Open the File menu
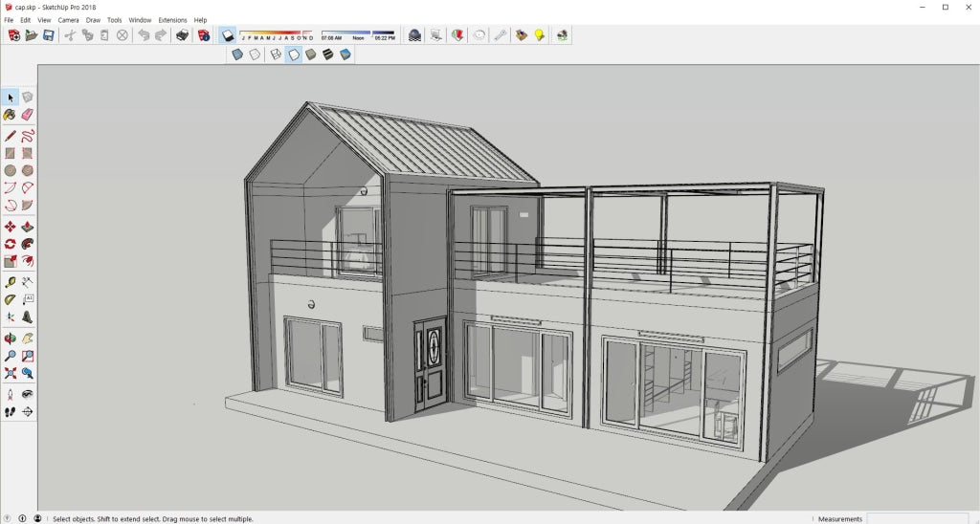This screenshot has height=524, width=980. [9, 20]
